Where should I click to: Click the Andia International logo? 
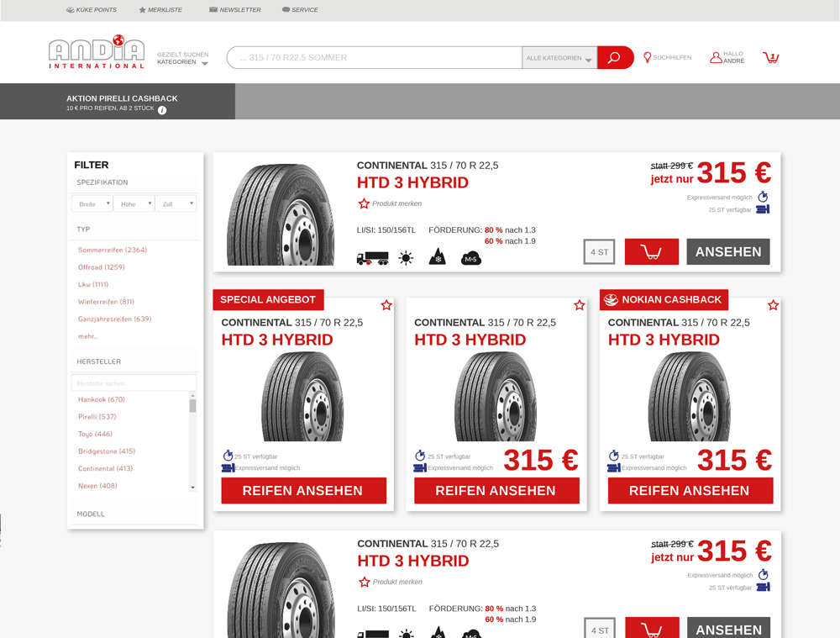point(97,52)
